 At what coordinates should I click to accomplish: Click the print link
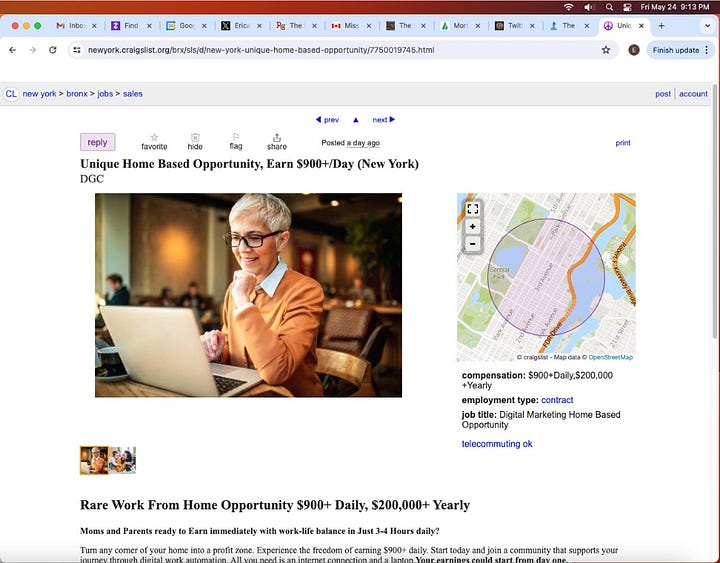click(x=623, y=143)
